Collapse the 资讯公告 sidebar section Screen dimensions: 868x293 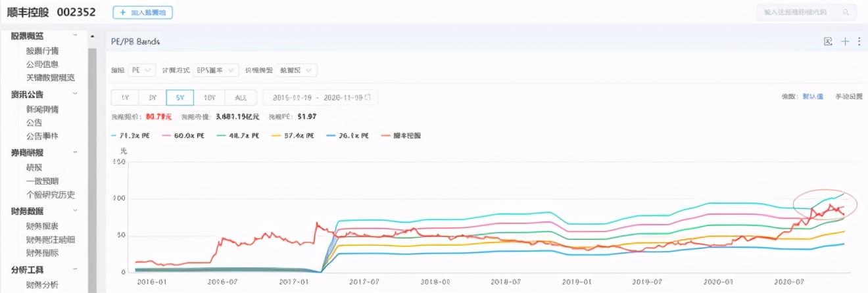point(74,94)
